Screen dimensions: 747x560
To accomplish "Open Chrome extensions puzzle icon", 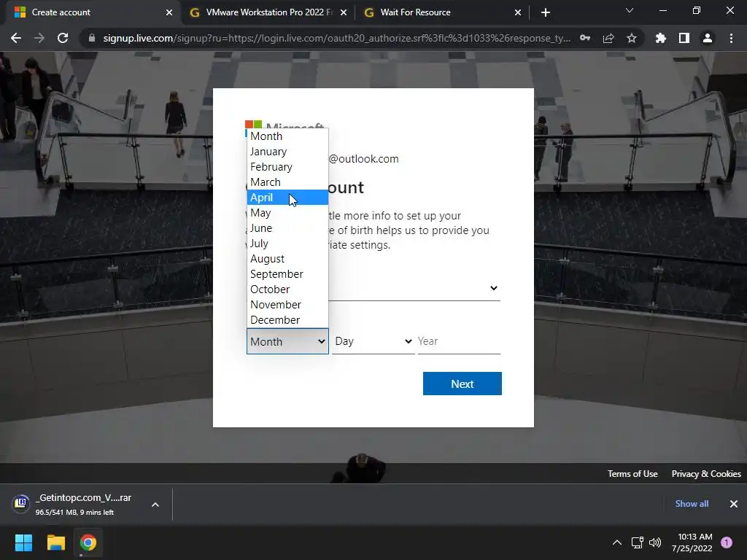I will click(x=660, y=38).
